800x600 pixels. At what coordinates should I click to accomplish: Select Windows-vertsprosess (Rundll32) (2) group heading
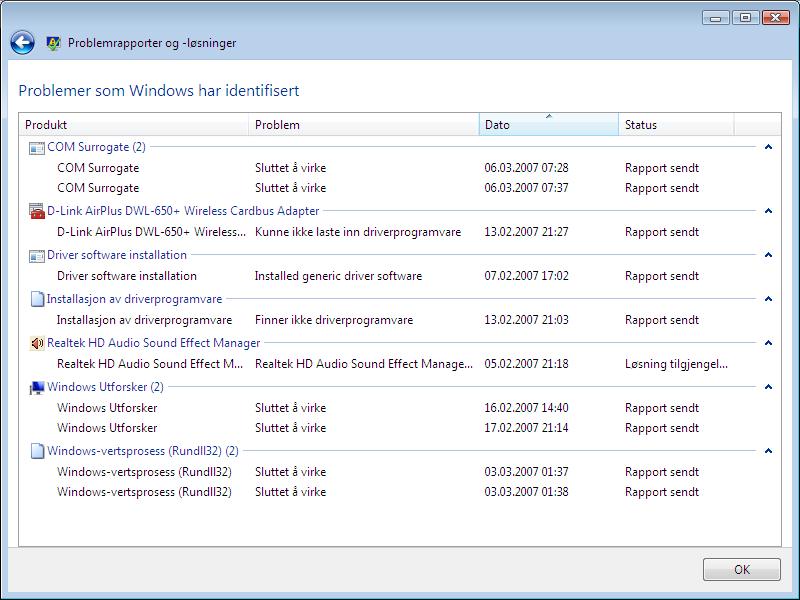coord(143,451)
